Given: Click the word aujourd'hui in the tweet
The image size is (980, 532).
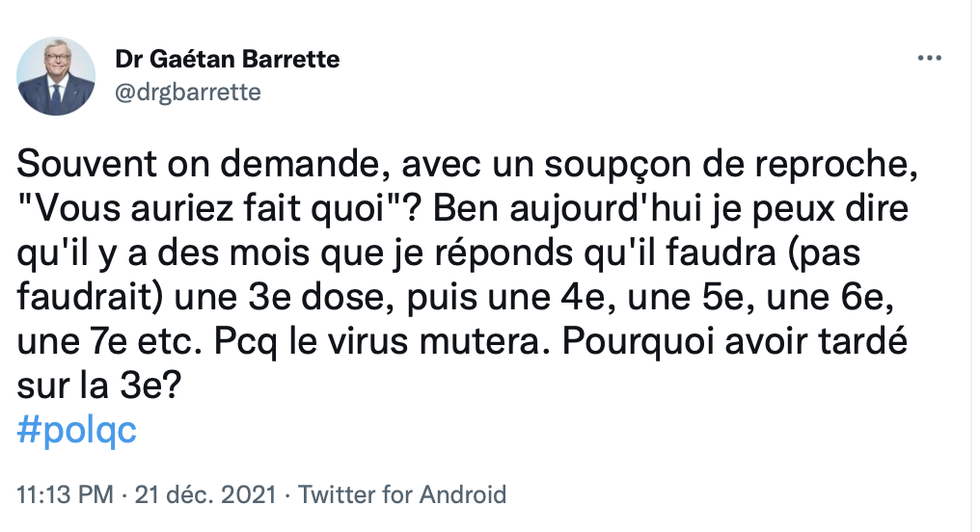Looking at the screenshot, I should click(607, 210).
